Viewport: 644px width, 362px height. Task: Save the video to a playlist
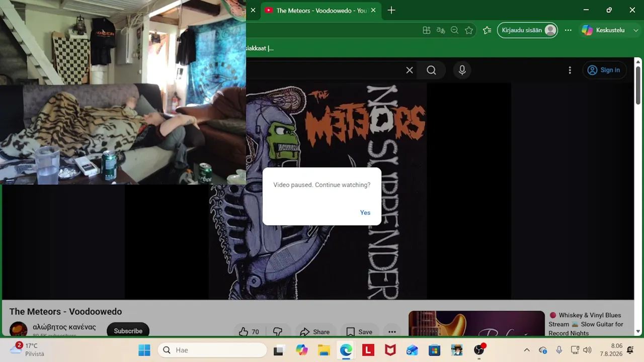[x=360, y=331]
